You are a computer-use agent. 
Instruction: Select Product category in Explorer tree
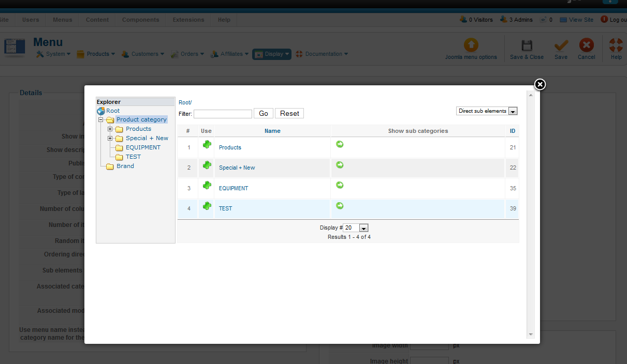(141, 119)
